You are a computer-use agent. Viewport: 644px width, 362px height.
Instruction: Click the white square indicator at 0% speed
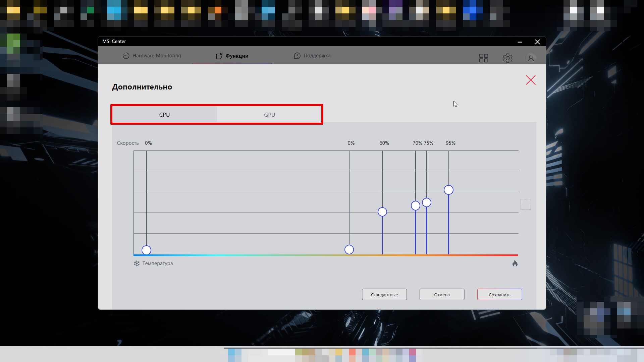click(x=526, y=204)
